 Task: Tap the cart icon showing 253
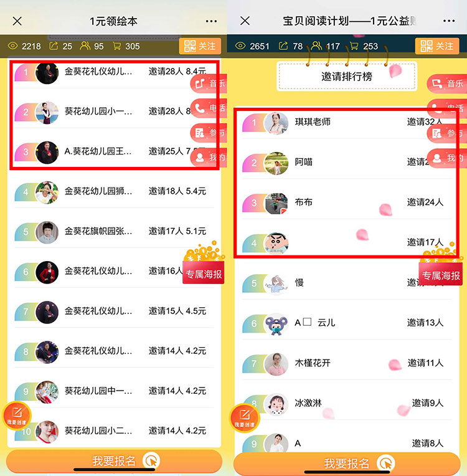[x=354, y=46]
